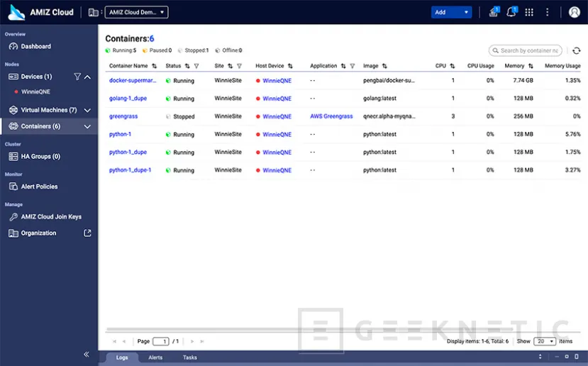588x366 pixels.
Task: Go to the last page arrow
Action: click(x=202, y=342)
